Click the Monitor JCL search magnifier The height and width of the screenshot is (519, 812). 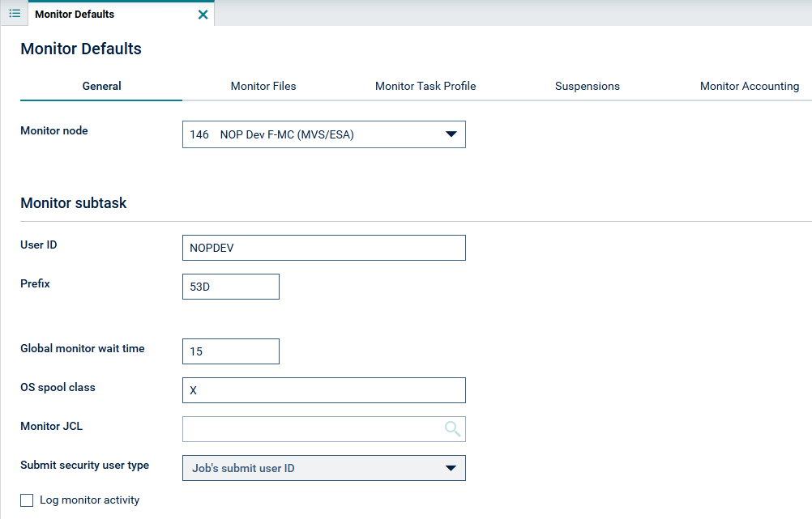(x=452, y=428)
